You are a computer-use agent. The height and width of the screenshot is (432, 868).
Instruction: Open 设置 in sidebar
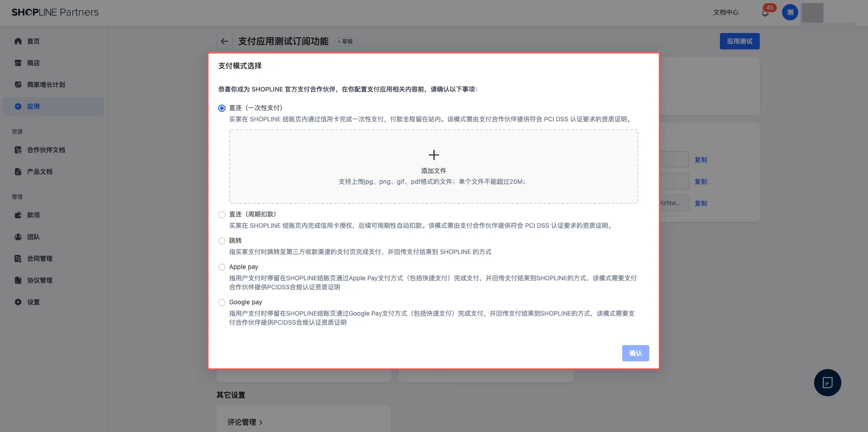tap(53, 302)
